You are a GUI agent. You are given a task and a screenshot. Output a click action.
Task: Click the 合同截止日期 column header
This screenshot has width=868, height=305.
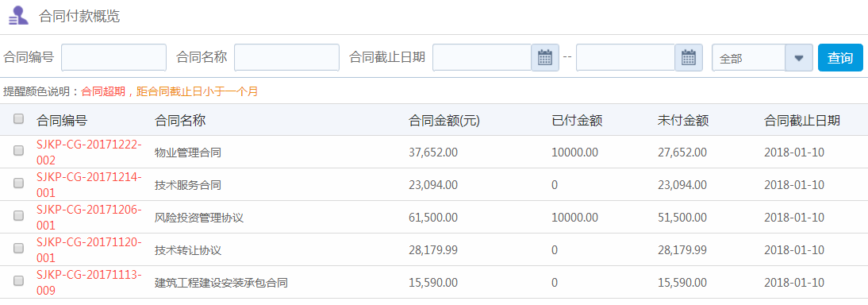tap(802, 121)
